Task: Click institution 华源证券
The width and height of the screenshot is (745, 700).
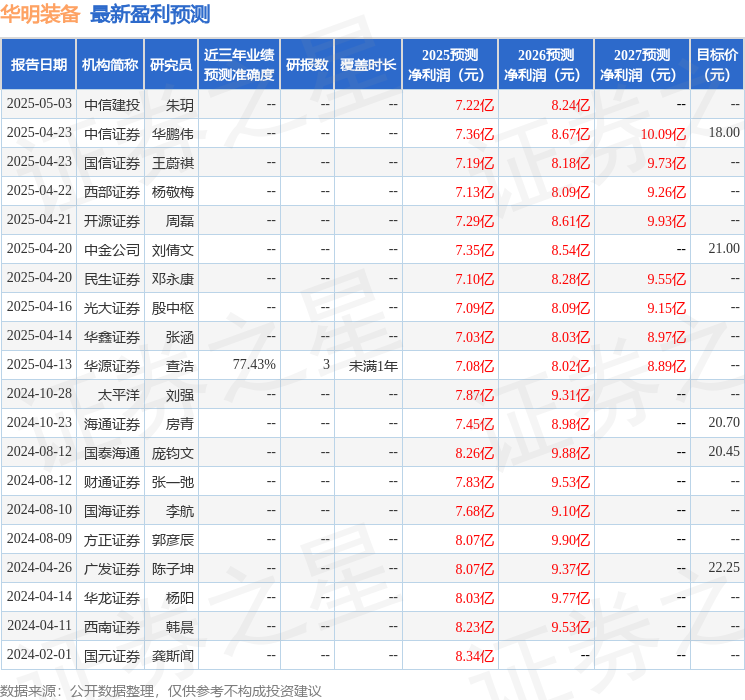Action: (x=112, y=366)
